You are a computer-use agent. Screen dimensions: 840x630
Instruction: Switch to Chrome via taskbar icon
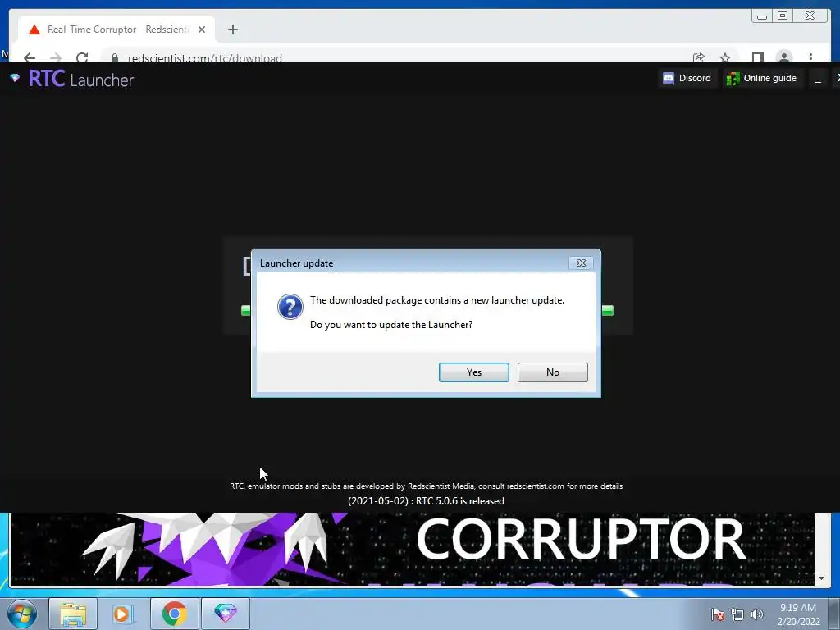pyautogui.click(x=174, y=614)
